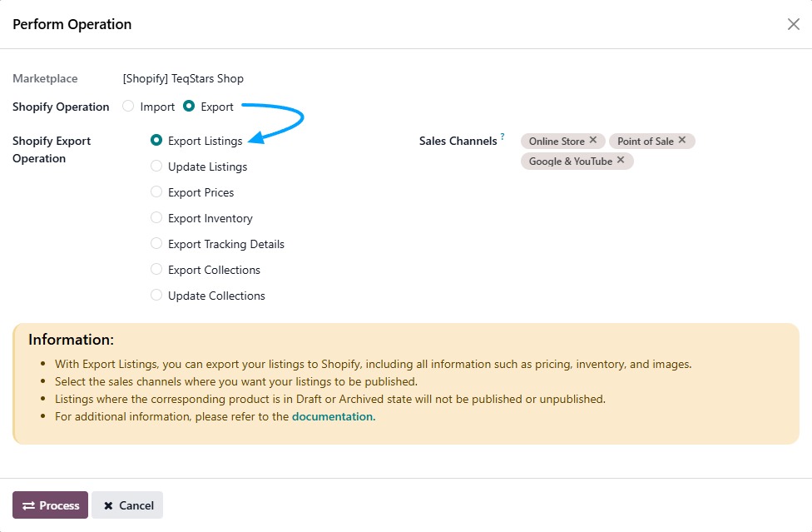Image resolution: width=812 pixels, height=532 pixels.
Task: Click the Shopify Operation label
Action: pyautogui.click(x=61, y=107)
